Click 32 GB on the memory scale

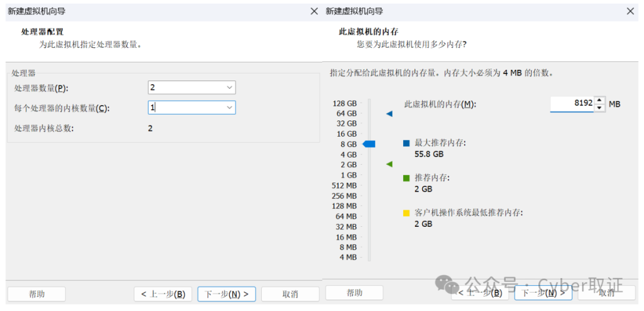click(346, 124)
